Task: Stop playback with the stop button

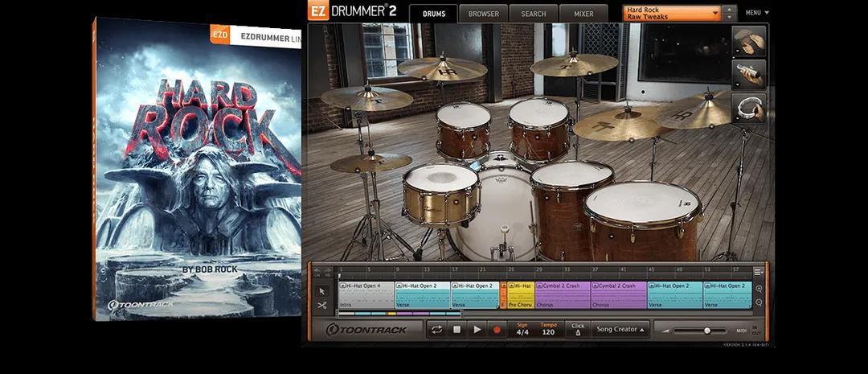Action: point(457,330)
